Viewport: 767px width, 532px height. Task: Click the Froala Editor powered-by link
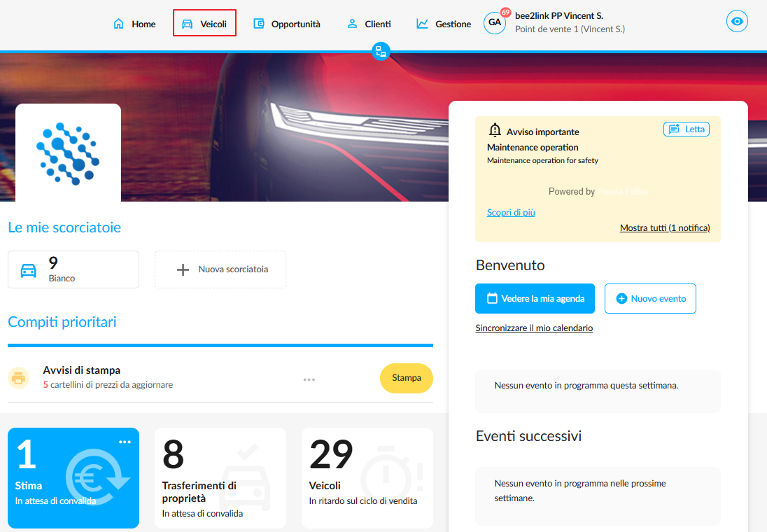pos(623,191)
